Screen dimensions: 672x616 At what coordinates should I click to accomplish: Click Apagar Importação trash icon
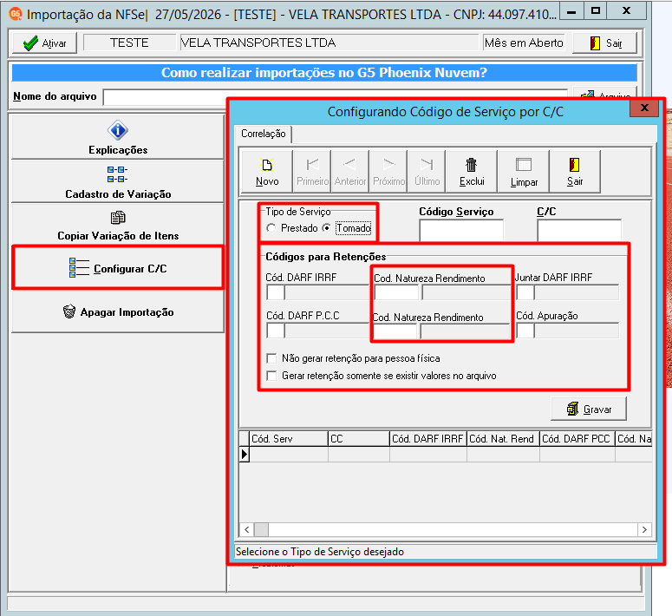(69, 311)
